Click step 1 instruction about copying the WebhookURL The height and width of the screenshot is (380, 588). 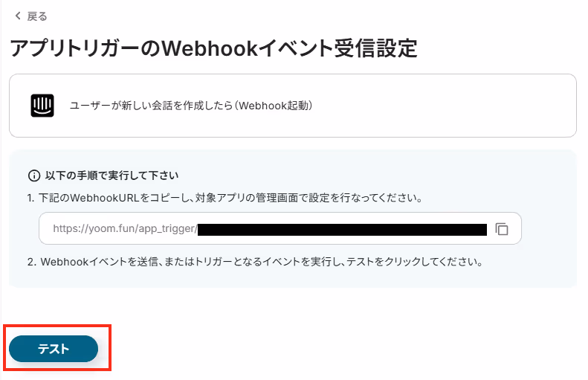(x=225, y=198)
